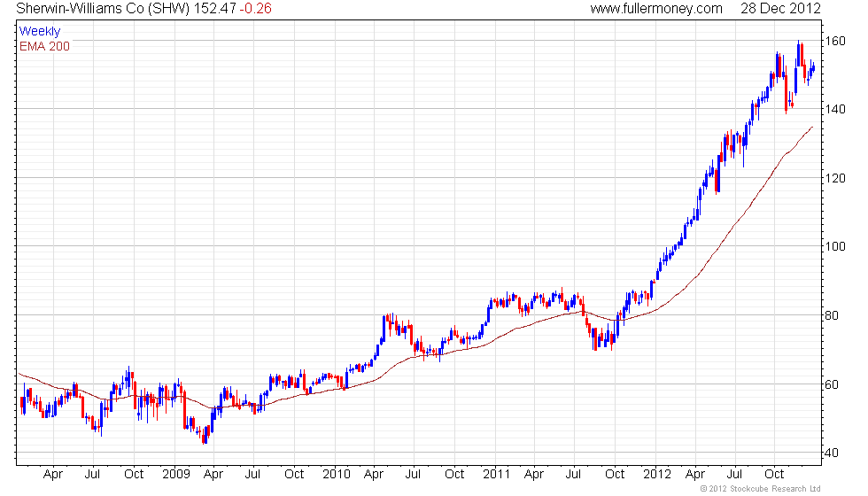Click the Sherwin-Williams Co (SHW) title text
Image resolution: width=868 pixels, height=496 pixels.
coord(103,8)
